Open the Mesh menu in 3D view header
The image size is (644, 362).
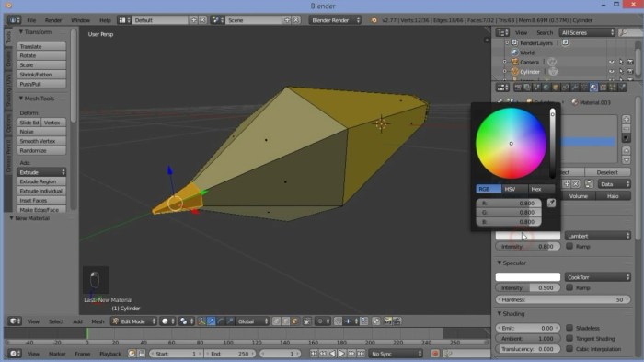click(98, 321)
